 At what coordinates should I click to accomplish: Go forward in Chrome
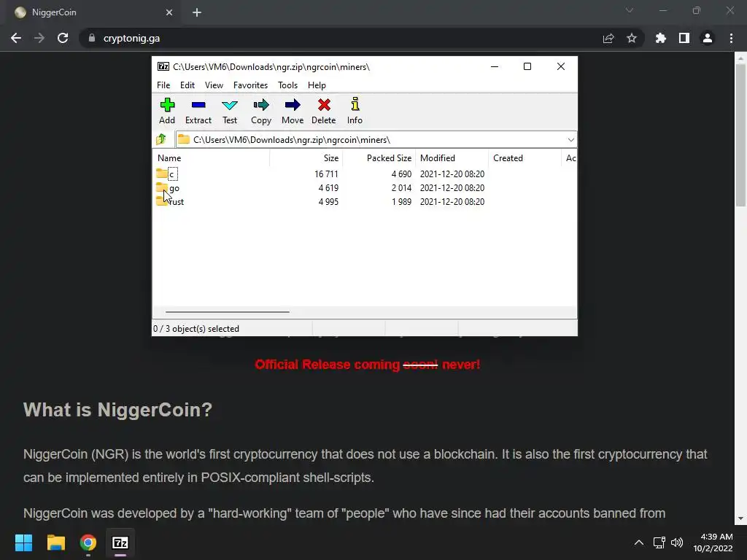39,38
